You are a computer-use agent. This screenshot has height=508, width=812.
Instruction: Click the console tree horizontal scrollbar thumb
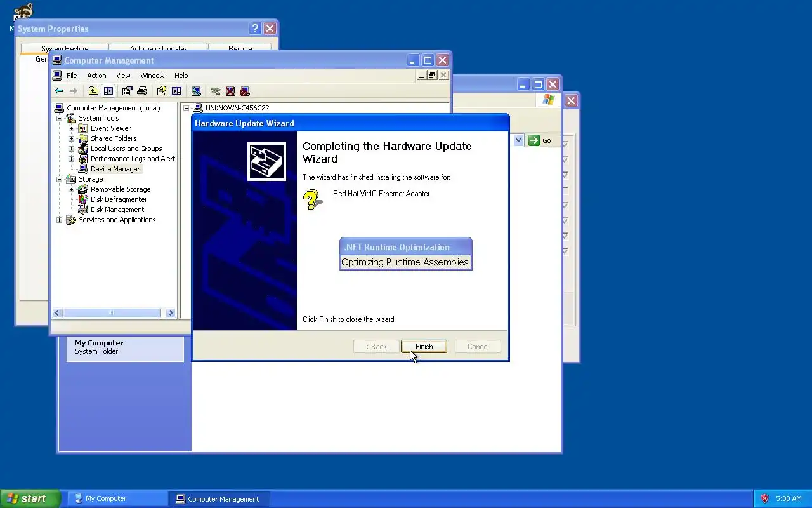click(x=112, y=312)
